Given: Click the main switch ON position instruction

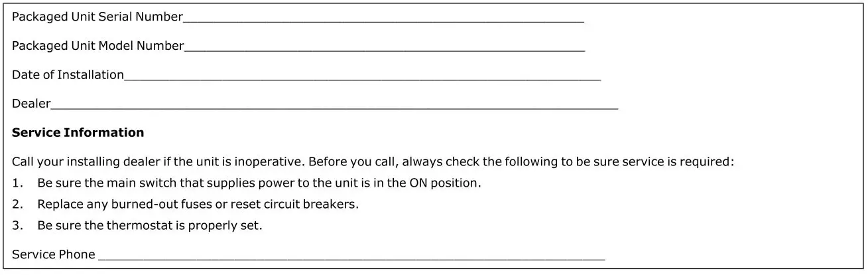Looking at the screenshot, I should [x=259, y=183].
